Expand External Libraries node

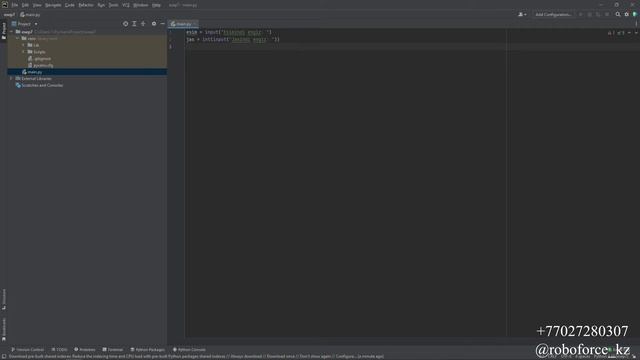pos(12,78)
